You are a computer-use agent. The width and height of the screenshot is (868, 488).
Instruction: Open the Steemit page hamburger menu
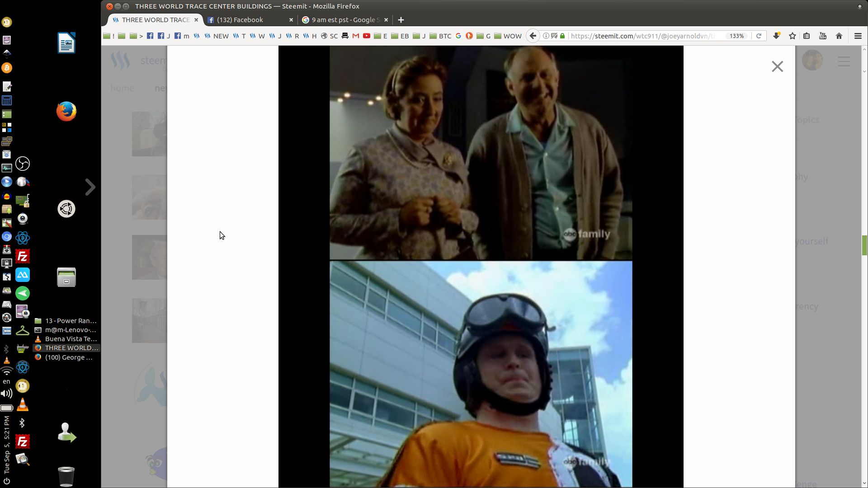coord(844,61)
